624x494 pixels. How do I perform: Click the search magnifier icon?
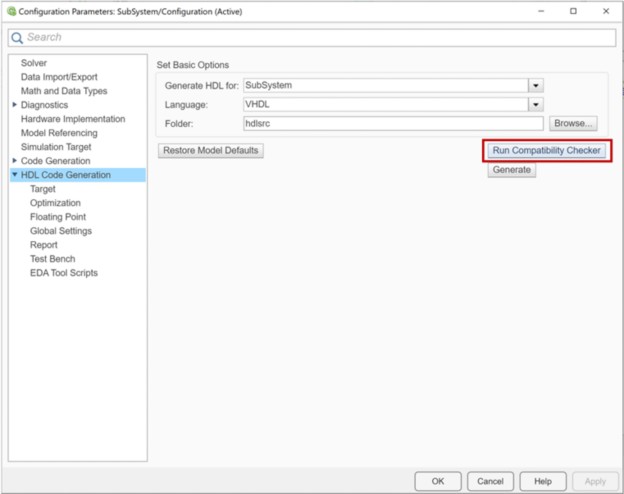(x=17, y=38)
